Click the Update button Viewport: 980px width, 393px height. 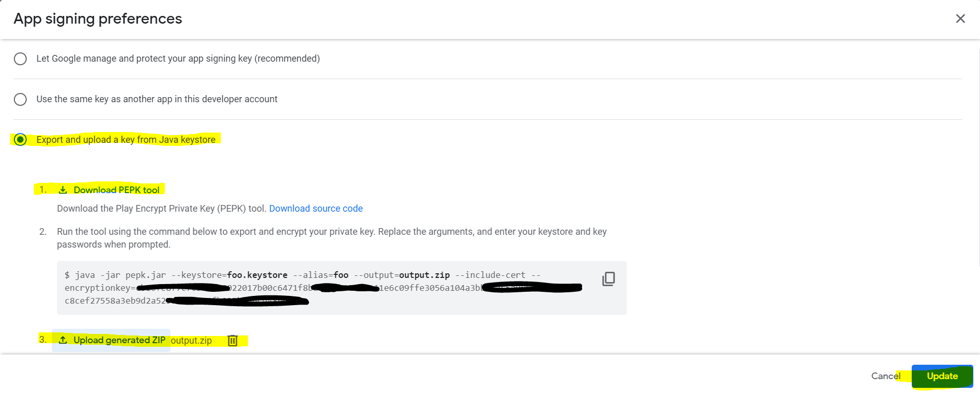tap(942, 376)
